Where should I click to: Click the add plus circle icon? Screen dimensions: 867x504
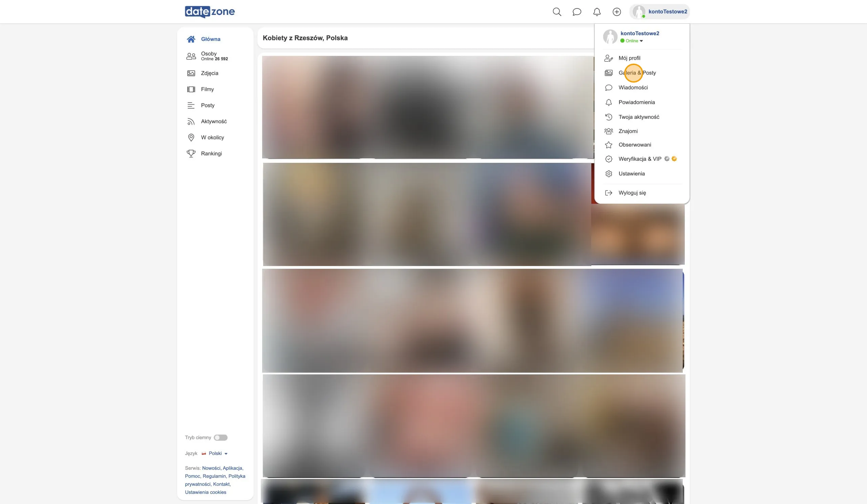616,12
